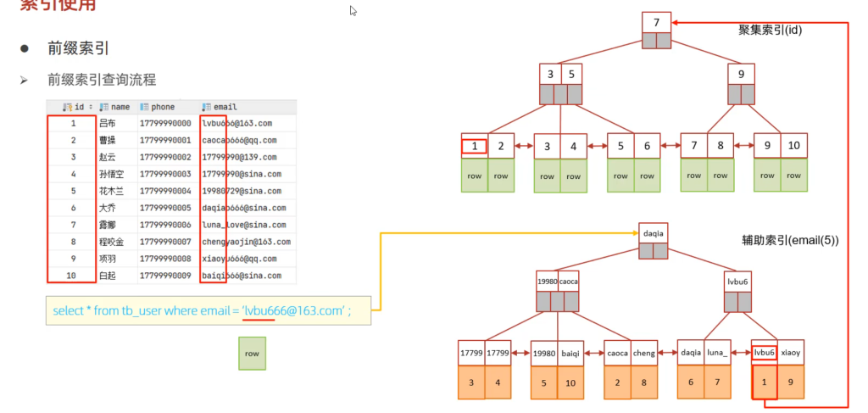This screenshot has width=868, height=413.
Task: Toggle sort arrows on id column
Action: 91,107
